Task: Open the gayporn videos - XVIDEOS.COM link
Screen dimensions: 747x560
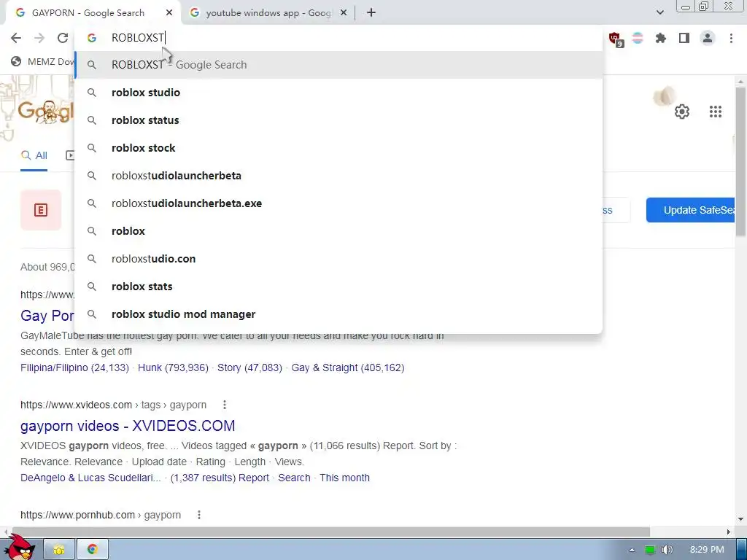Action: [x=128, y=426]
